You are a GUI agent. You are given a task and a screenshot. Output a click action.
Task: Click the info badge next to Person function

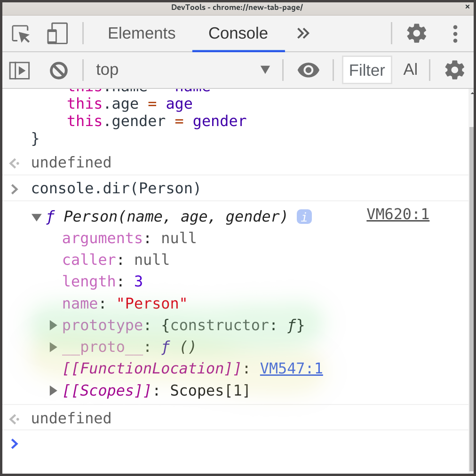tap(304, 216)
